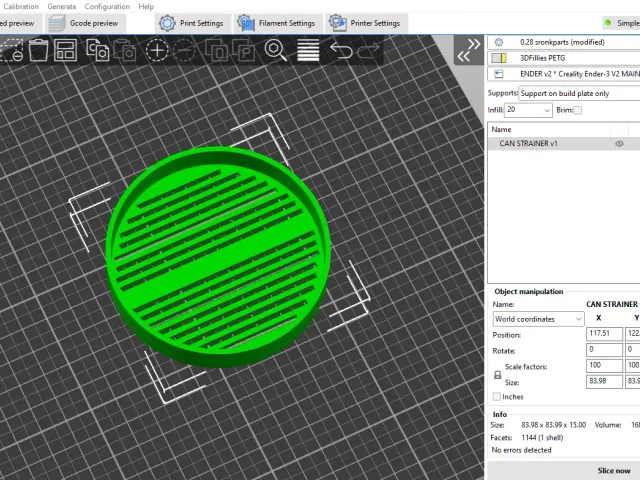
Task: Check the Inches checkbox
Action: pos(497,396)
